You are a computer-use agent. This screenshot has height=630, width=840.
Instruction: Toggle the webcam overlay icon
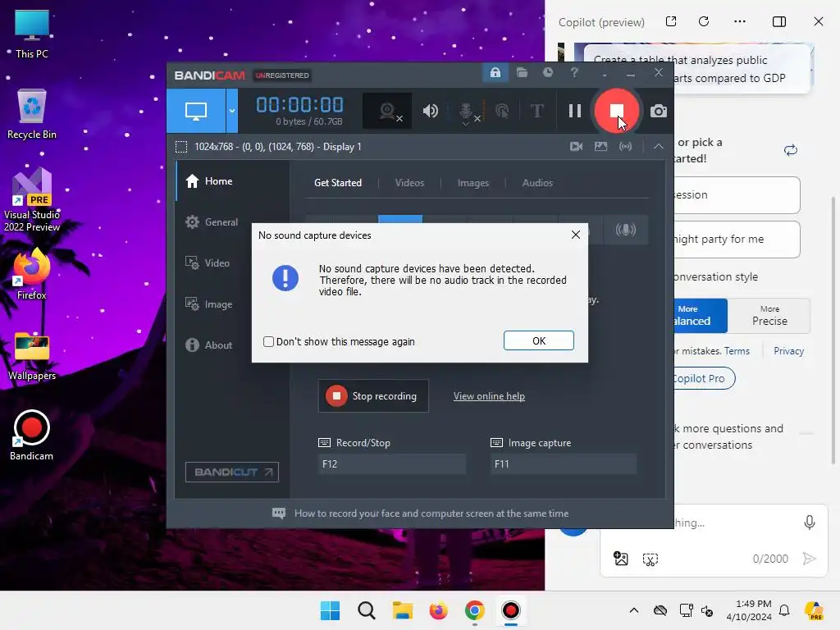click(x=387, y=111)
